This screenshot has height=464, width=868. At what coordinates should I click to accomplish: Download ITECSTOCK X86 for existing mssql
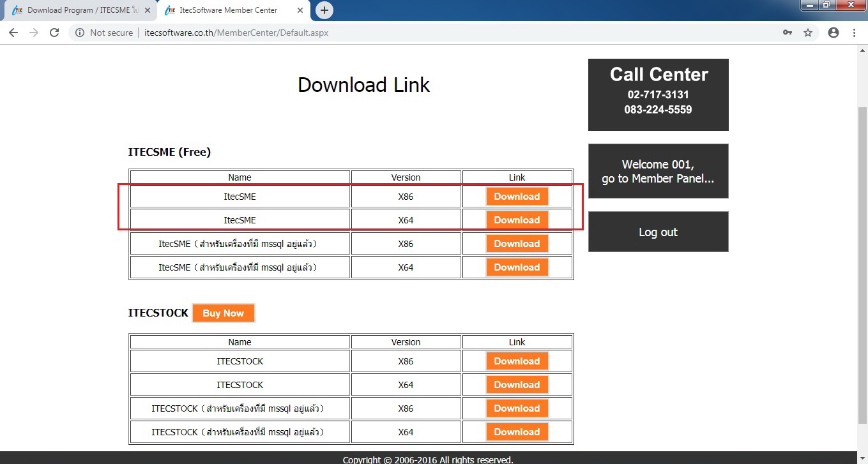pos(517,408)
